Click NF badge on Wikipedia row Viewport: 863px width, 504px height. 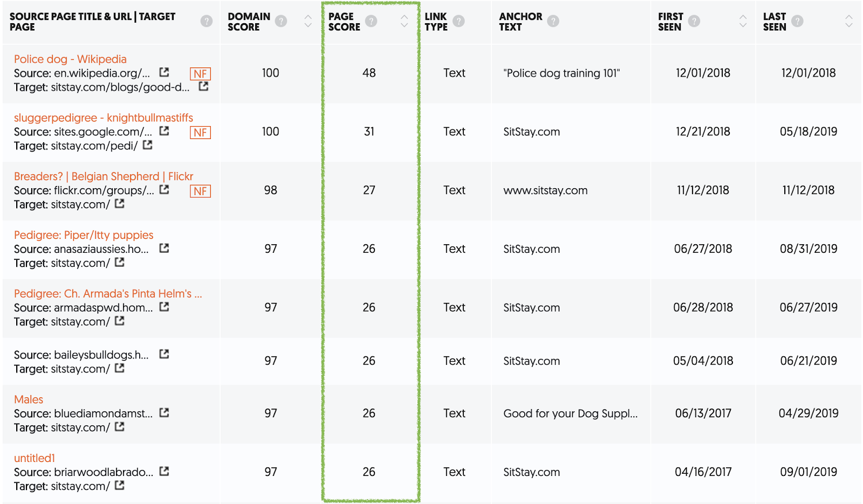200,74
